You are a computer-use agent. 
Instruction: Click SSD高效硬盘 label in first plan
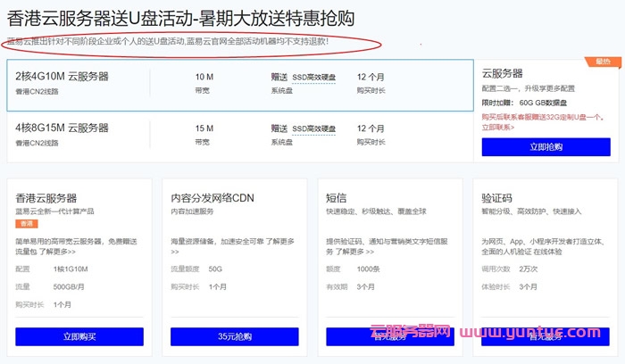pos(313,78)
